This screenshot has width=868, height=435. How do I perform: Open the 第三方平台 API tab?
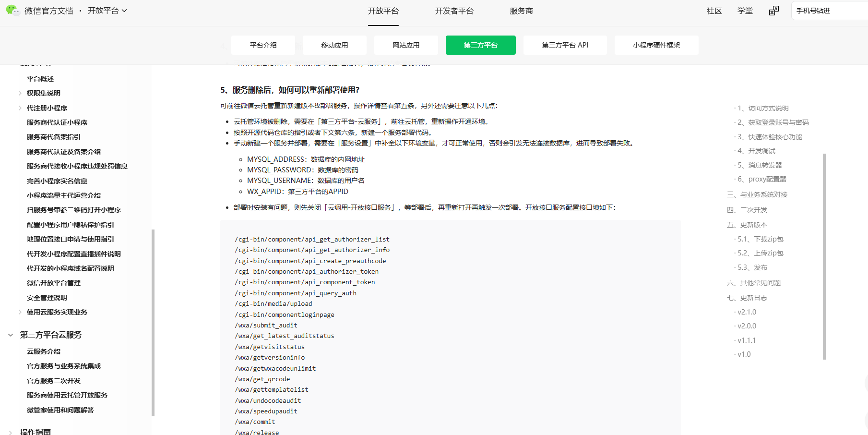[565, 45]
